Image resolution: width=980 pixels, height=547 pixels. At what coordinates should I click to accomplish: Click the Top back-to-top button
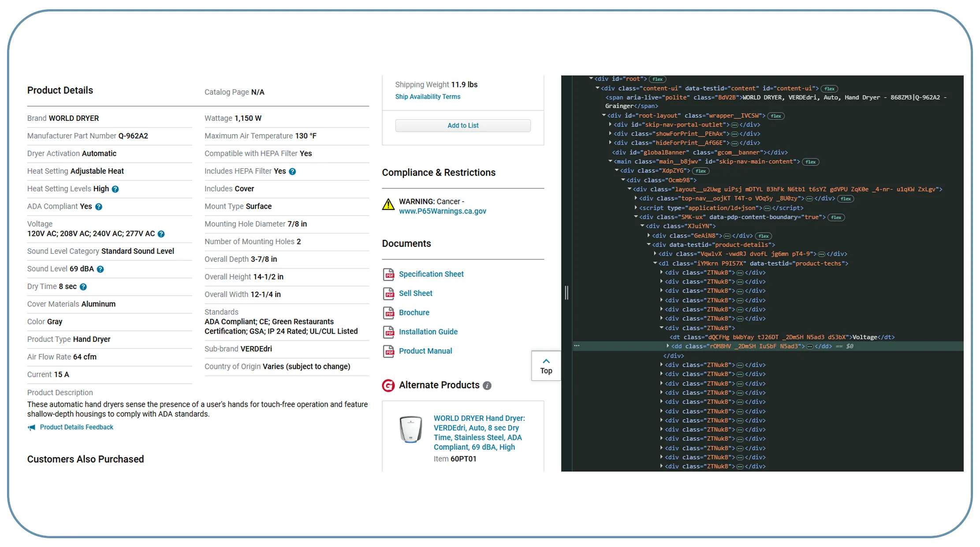click(546, 366)
